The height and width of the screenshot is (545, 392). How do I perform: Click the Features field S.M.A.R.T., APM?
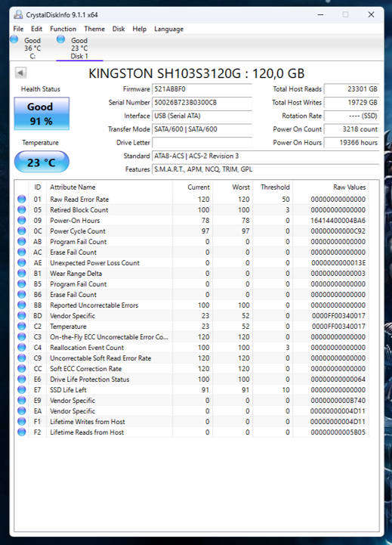click(266, 169)
